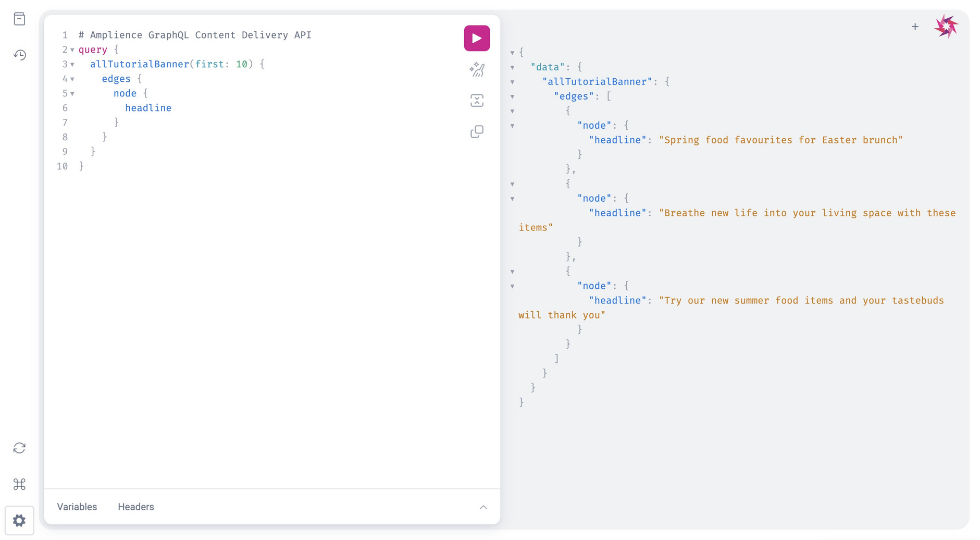This screenshot has width=980, height=540.
Task: Click the GraphiQL pink star logo
Action: point(946,26)
